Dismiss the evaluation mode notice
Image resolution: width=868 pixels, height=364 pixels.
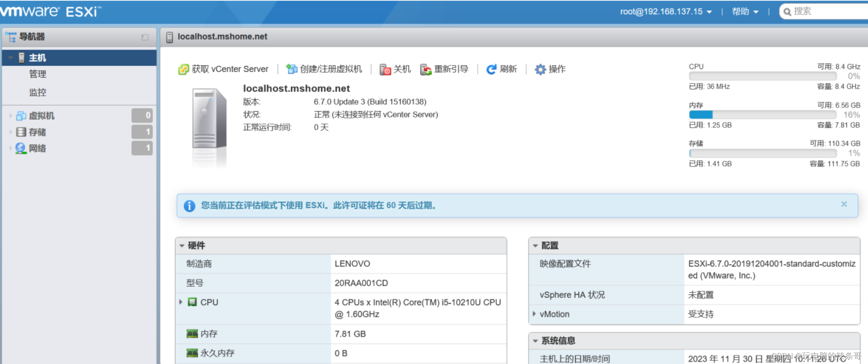(x=844, y=204)
